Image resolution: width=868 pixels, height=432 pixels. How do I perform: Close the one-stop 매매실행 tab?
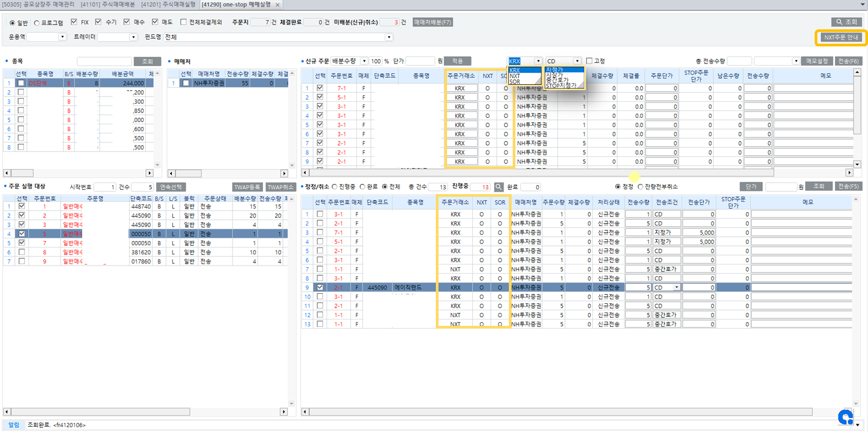tap(277, 5)
